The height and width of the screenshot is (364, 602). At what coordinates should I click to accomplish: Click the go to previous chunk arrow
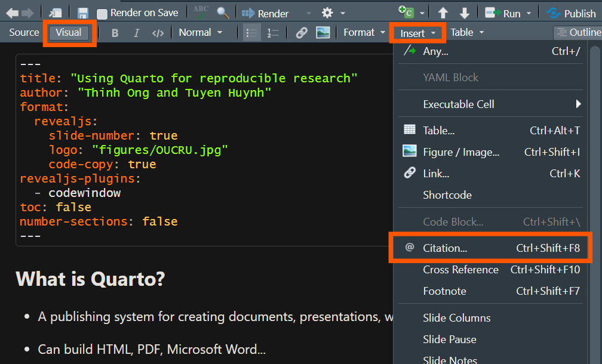443,13
